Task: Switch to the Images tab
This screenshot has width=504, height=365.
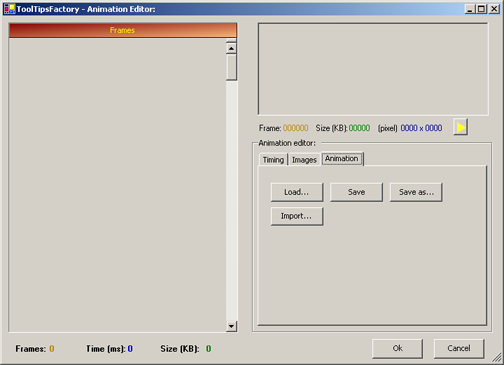Action: pos(304,160)
